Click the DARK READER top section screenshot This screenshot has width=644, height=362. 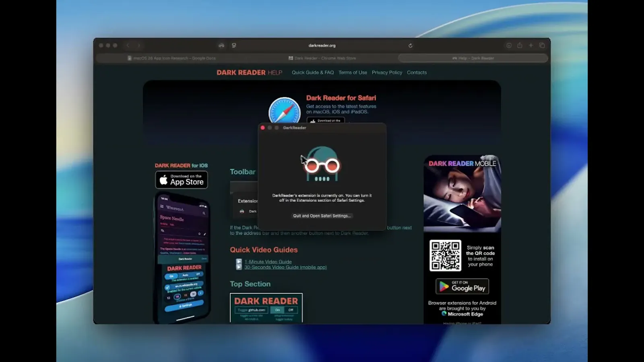[266, 308]
